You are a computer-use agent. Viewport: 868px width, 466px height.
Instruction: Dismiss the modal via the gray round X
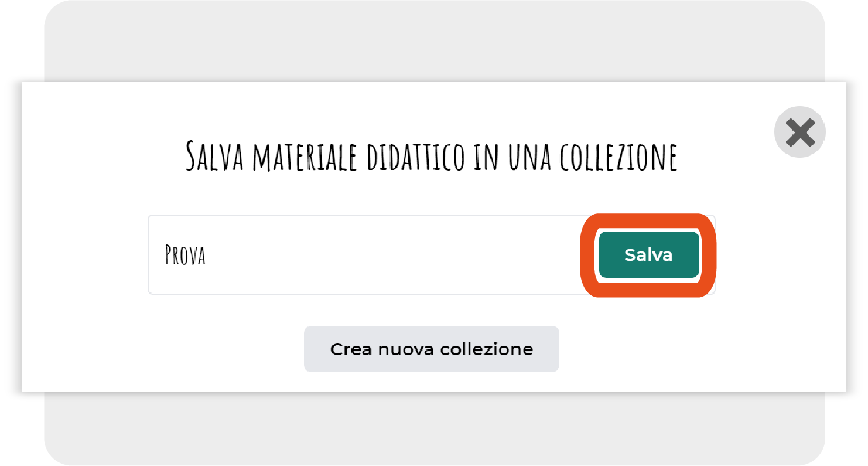[800, 132]
